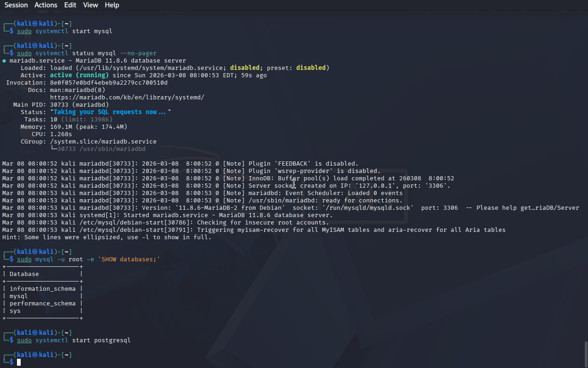Image resolution: width=588 pixels, height=368 pixels.
Task: Click 'performance_schema' in the database list
Action: tap(42, 304)
